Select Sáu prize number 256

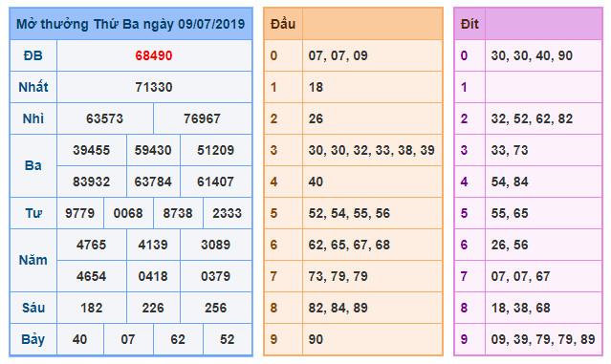click(x=215, y=308)
